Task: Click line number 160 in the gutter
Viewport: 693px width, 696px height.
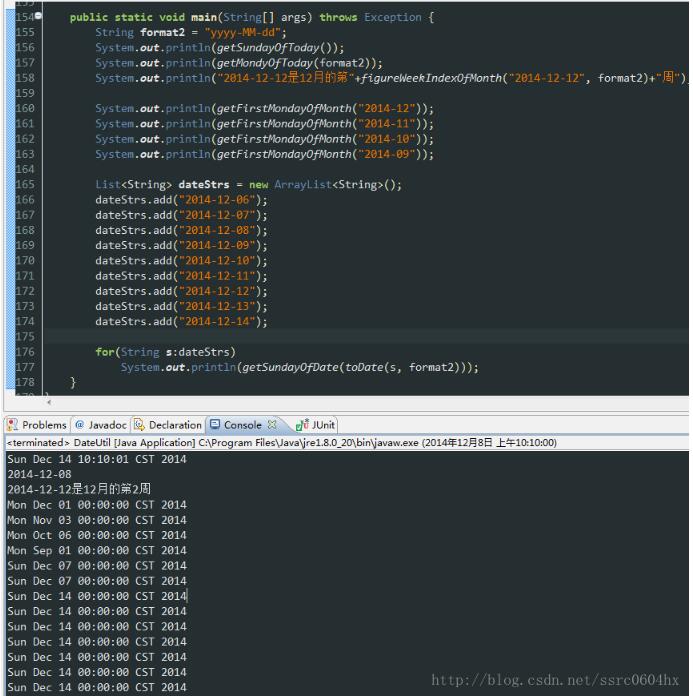Action: 25,108
